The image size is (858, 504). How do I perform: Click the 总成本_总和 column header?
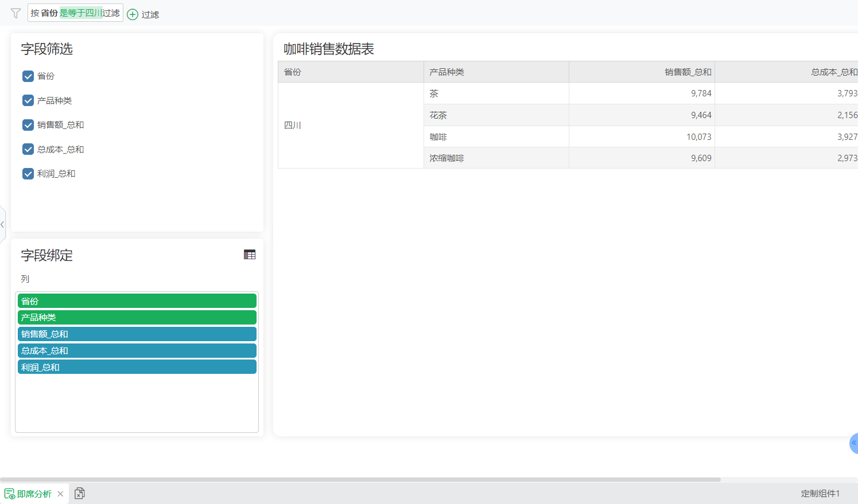787,72
